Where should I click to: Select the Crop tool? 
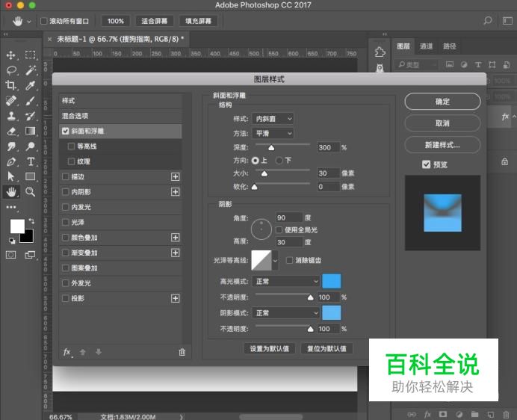pos(11,85)
